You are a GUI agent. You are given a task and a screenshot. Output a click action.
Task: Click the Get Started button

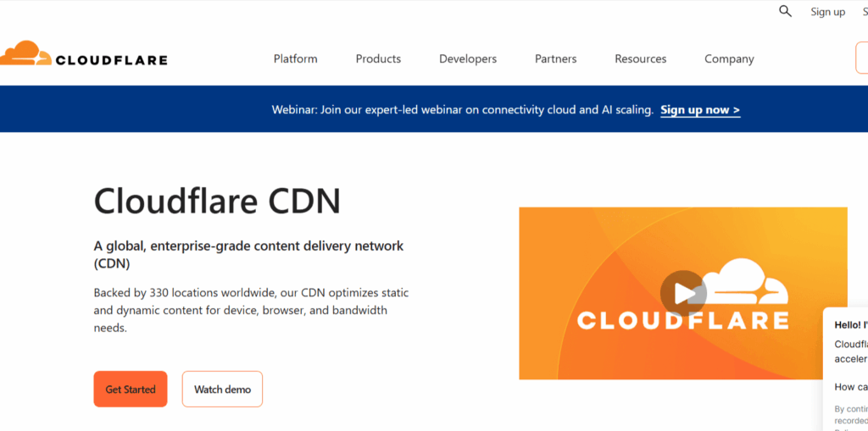(130, 389)
